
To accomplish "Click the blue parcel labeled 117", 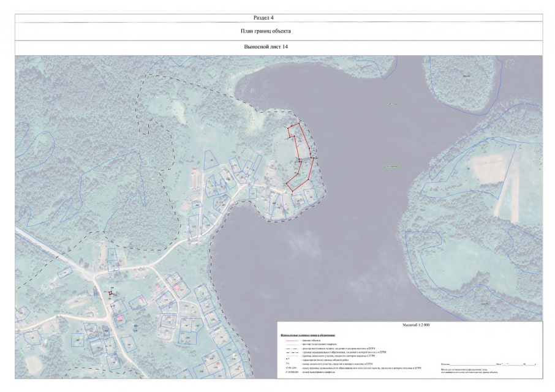I will tap(253, 195).
